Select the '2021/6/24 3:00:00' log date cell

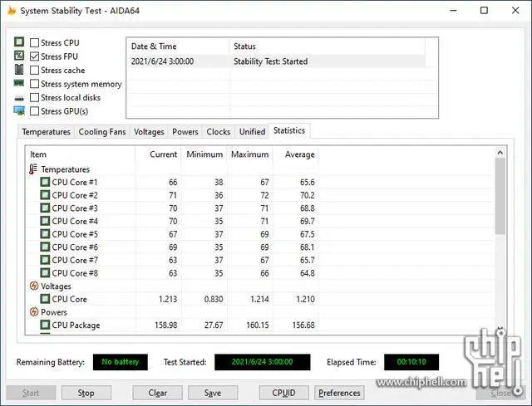coord(163,61)
